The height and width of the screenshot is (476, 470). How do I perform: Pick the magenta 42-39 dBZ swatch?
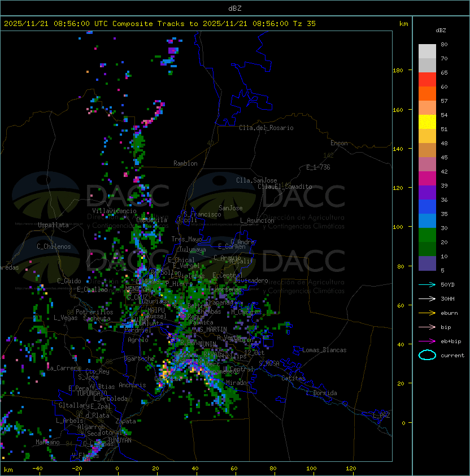[427, 178]
